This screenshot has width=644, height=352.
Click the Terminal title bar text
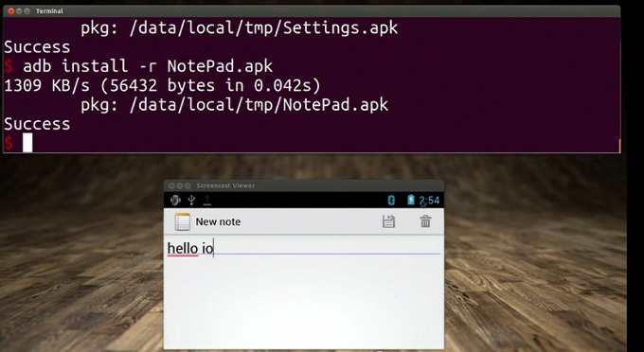pos(49,11)
